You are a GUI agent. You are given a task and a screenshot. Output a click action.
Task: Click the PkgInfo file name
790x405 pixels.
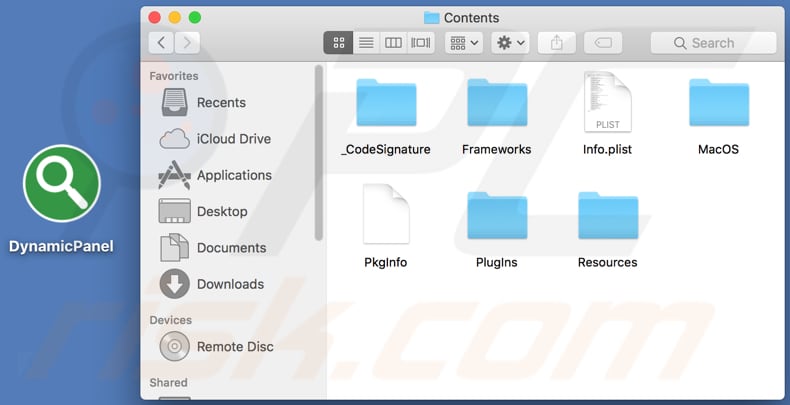pyautogui.click(x=386, y=262)
